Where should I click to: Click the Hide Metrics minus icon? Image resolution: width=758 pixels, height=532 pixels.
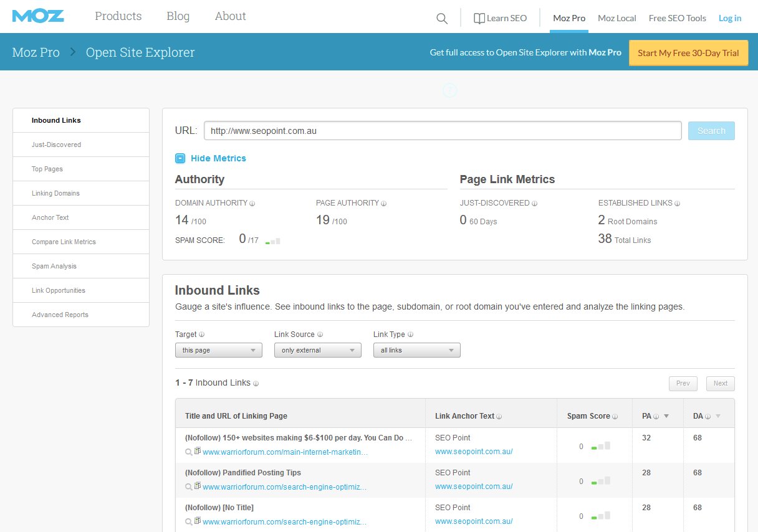(180, 158)
